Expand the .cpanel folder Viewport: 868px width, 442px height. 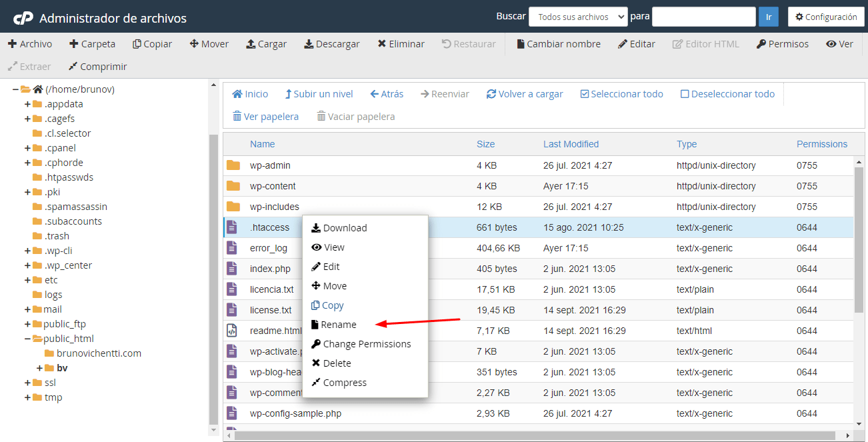tap(27, 148)
